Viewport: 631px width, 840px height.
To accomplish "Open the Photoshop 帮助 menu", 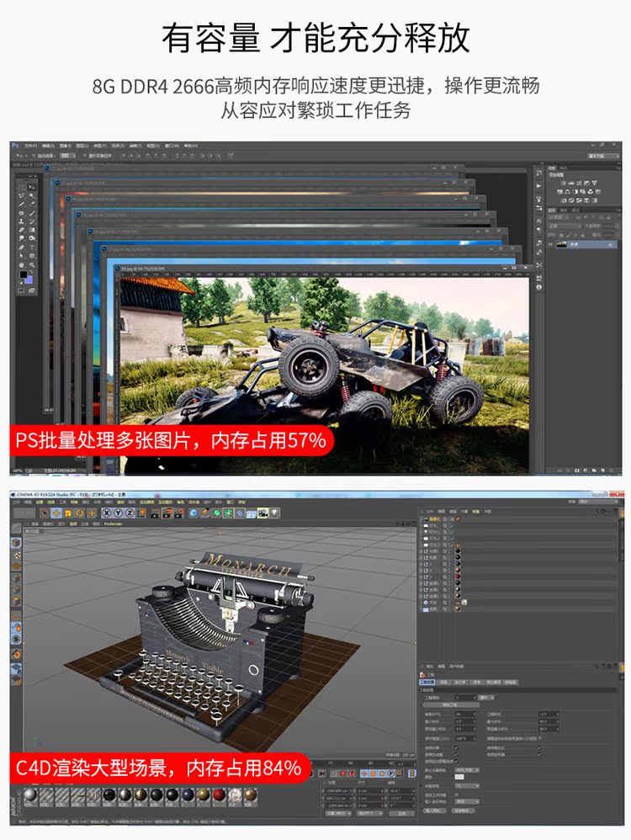I will pos(191,146).
